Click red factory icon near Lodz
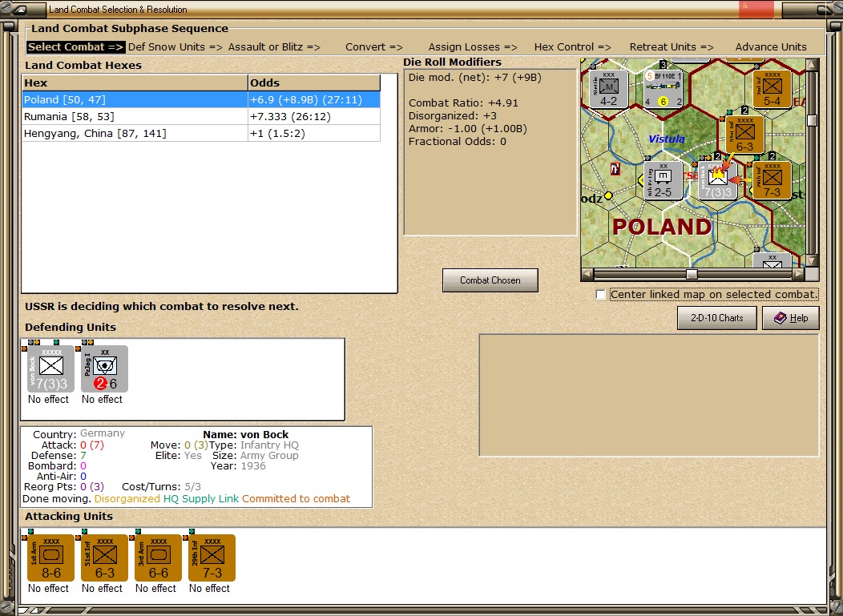 pos(615,169)
